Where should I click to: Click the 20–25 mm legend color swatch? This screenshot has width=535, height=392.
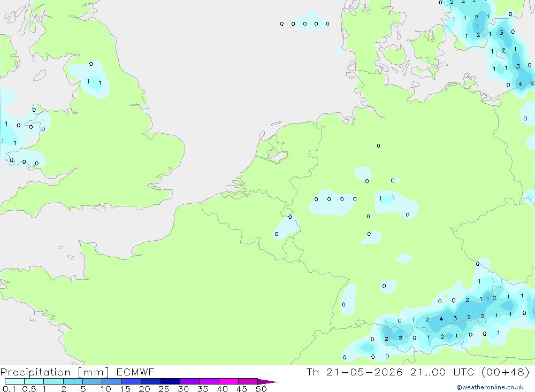pyautogui.click(x=151, y=381)
